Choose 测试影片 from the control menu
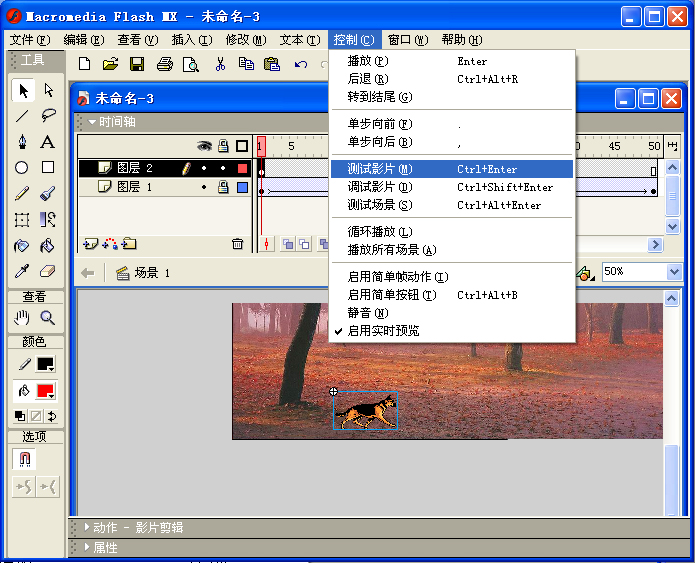Image resolution: width=695 pixels, height=563 pixels. pos(380,169)
